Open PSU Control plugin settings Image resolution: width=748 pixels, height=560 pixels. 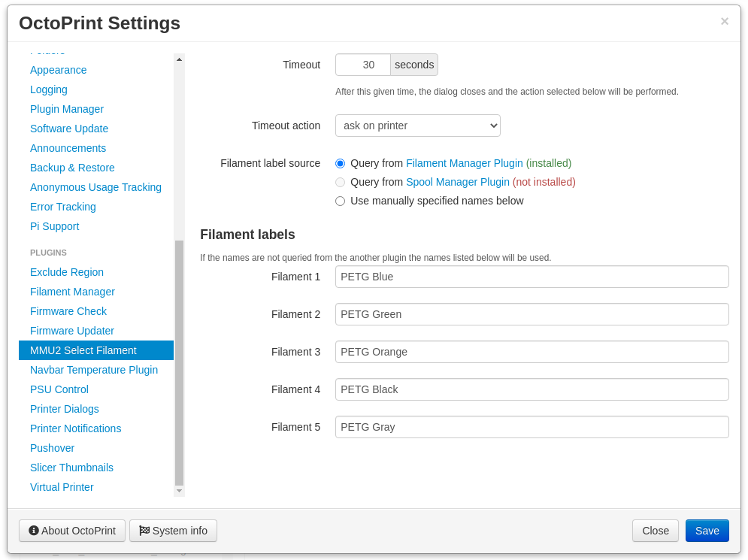[x=59, y=389]
